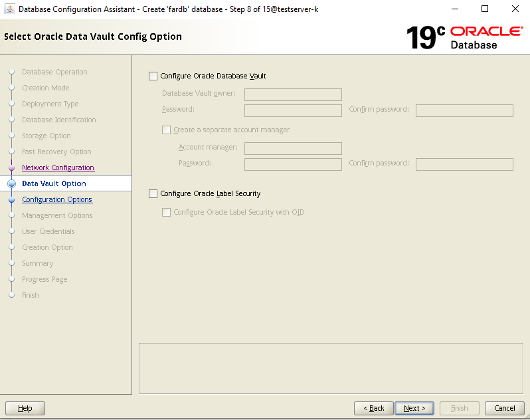The width and height of the screenshot is (530, 420).
Task: Click the Oracle 19c Database logo
Action: tap(464, 37)
